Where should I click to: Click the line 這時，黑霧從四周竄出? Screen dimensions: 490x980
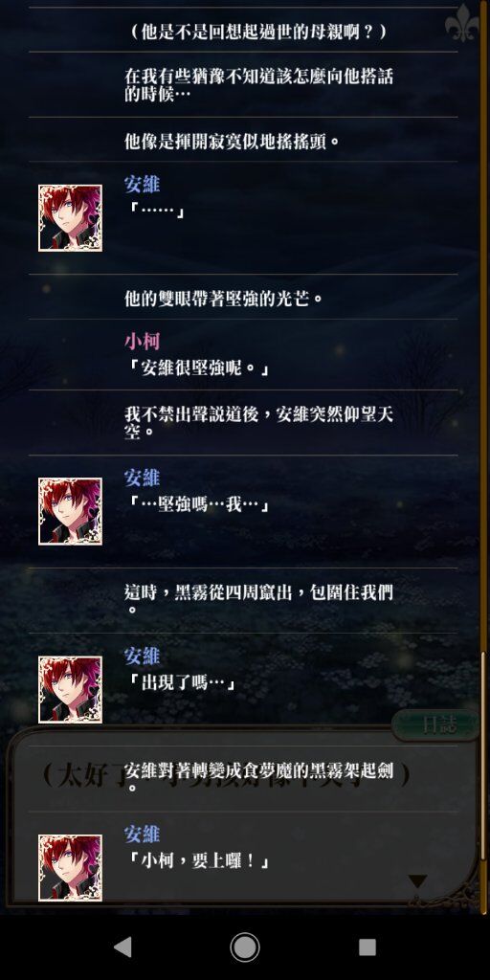(258, 599)
